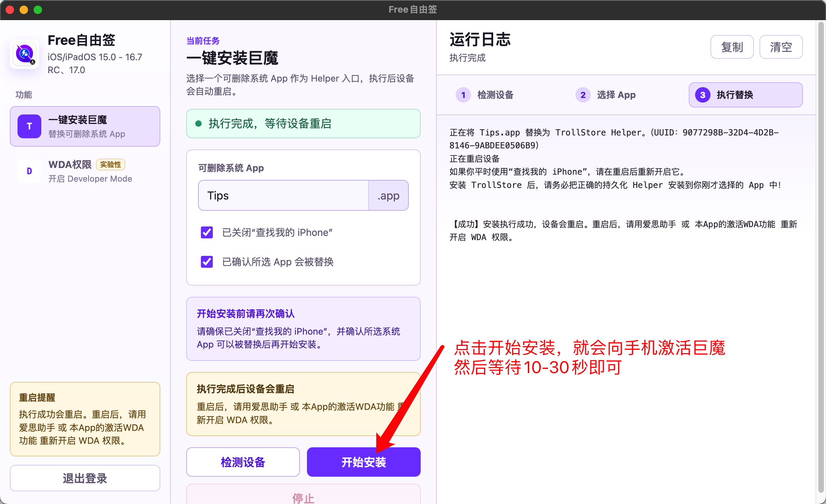Click the 实验性 badge next to WDA权限
826x504 pixels.
[x=111, y=164]
